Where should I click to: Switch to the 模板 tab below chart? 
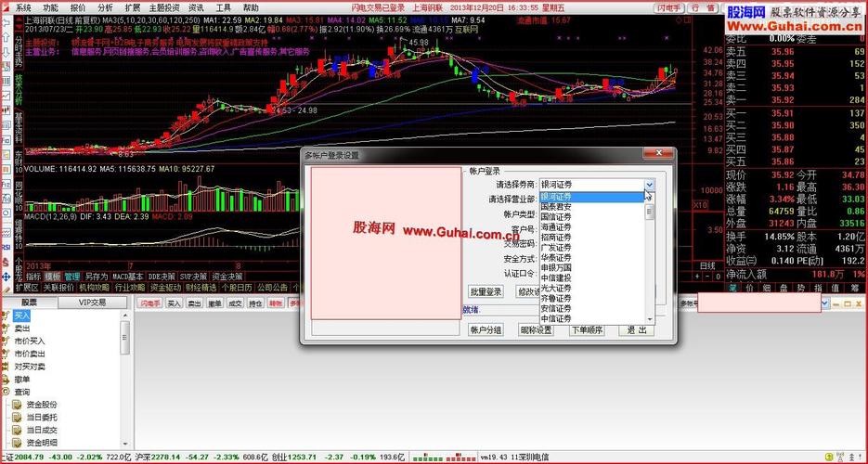[x=53, y=276]
